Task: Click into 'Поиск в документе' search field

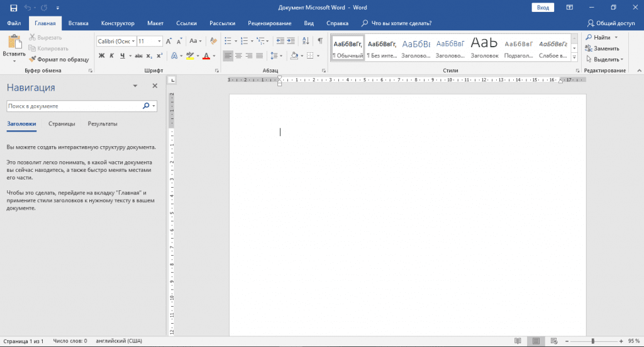Action: tap(74, 106)
